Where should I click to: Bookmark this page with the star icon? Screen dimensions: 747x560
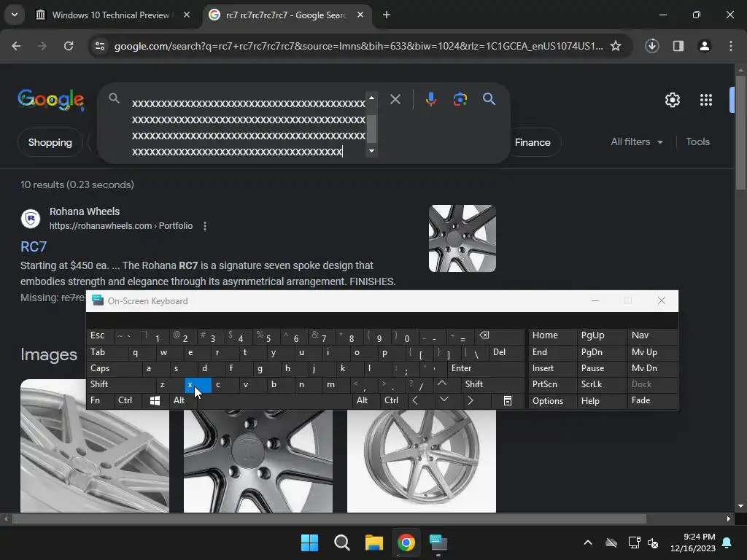pos(616,46)
